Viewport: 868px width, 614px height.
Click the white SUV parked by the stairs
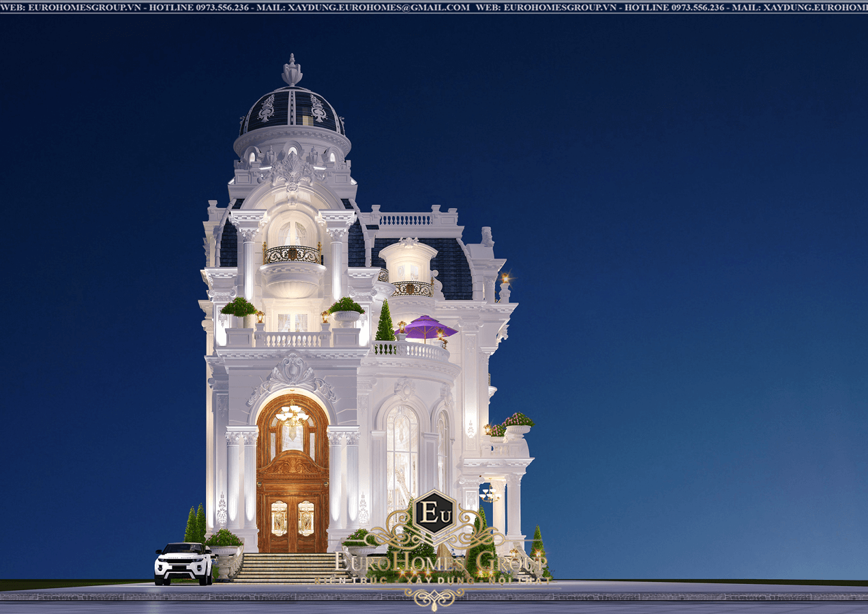[184, 562]
